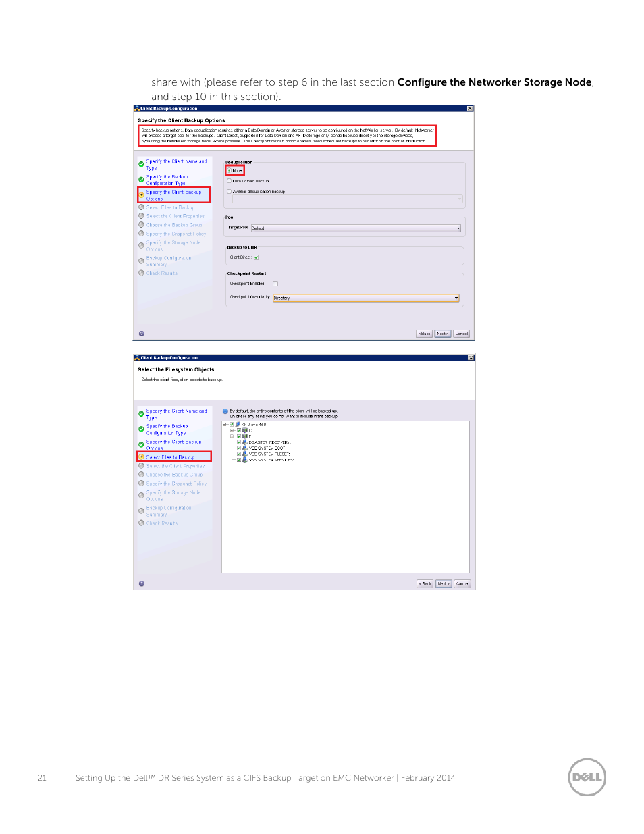
Task: Select the Data Domain backup option
Action: (229, 180)
